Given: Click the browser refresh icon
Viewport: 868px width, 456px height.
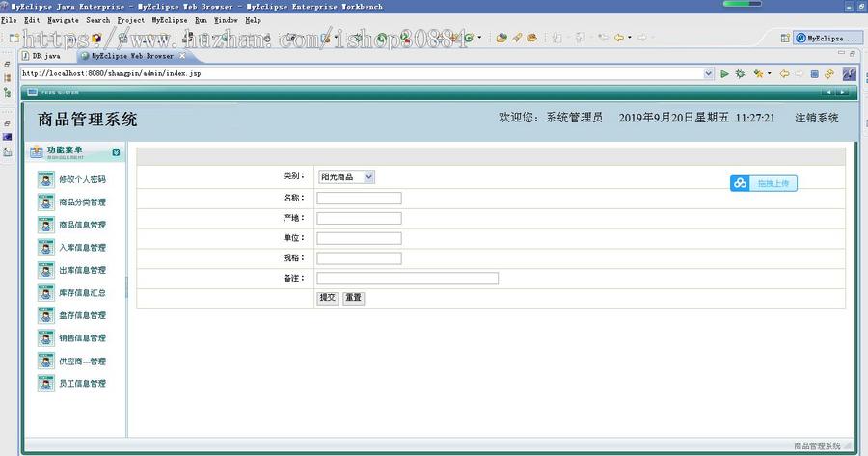Looking at the screenshot, I should click(x=829, y=73).
